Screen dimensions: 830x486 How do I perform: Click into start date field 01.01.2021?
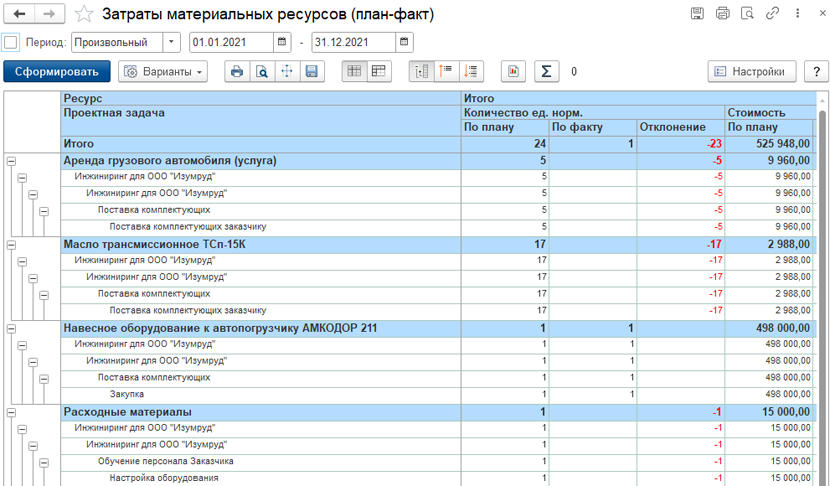(x=232, y=42)
